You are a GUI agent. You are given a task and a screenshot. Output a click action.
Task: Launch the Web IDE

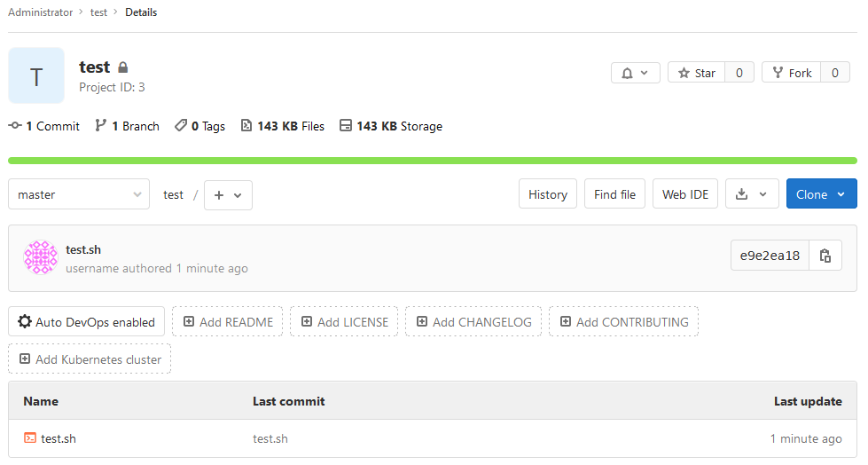685,194
